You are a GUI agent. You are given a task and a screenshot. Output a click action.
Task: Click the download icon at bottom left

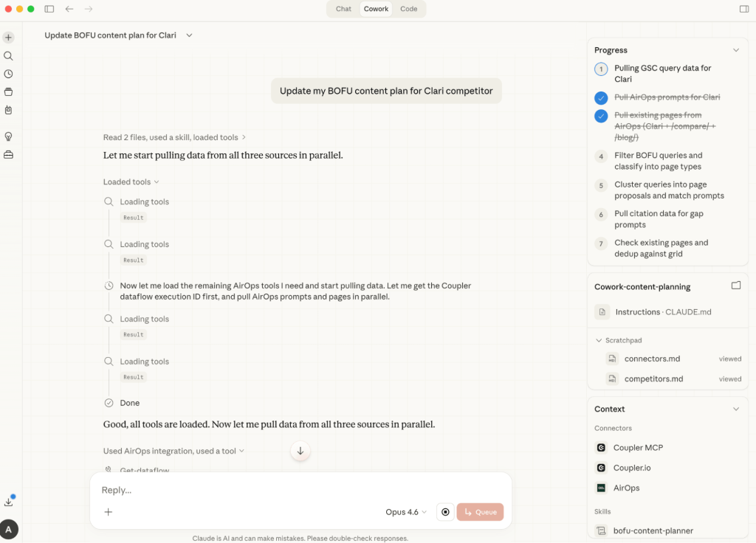click(9, 502)
